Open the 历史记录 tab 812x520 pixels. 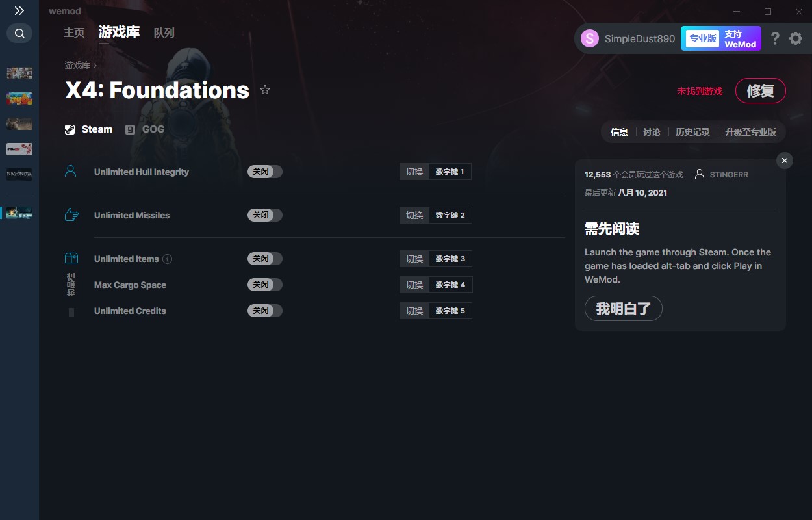(692, 132)
